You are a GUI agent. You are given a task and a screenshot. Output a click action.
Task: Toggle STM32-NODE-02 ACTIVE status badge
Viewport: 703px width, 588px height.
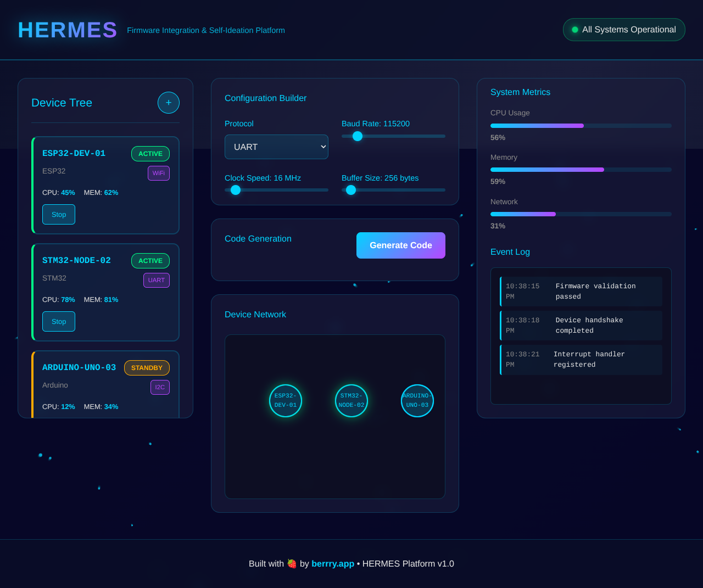(x=150, y=261)
